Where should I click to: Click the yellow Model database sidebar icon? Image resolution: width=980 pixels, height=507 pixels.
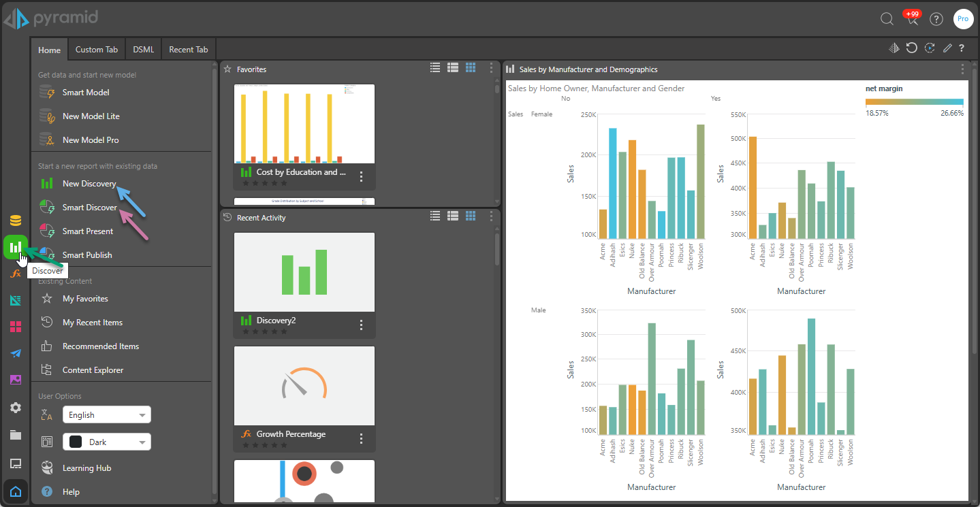click(x=15, y=220)
